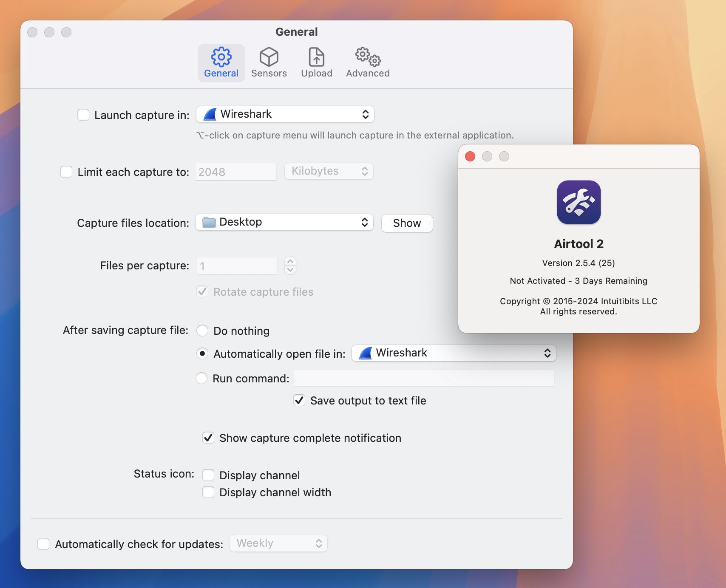Click Wireshark fin icon in Automatically open dropdown
Image resolution: width=726 pixels, height=588 pixels.
[x=366, y=353]
